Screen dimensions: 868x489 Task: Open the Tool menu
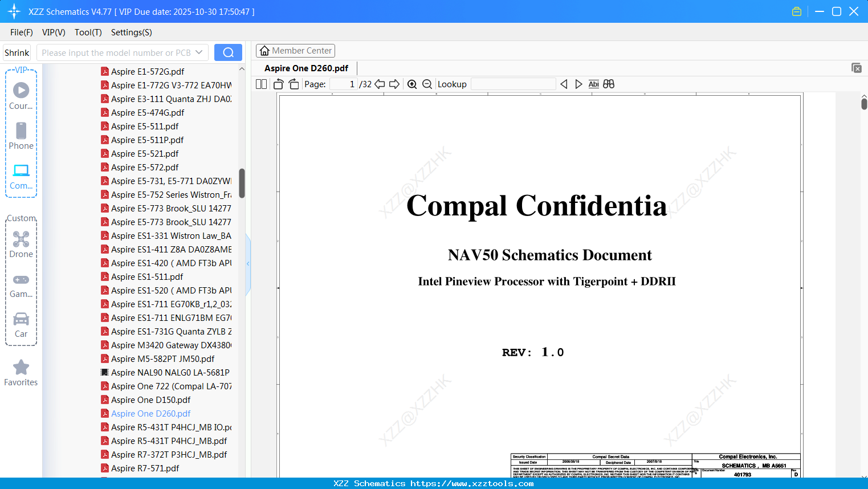point(88,32)
